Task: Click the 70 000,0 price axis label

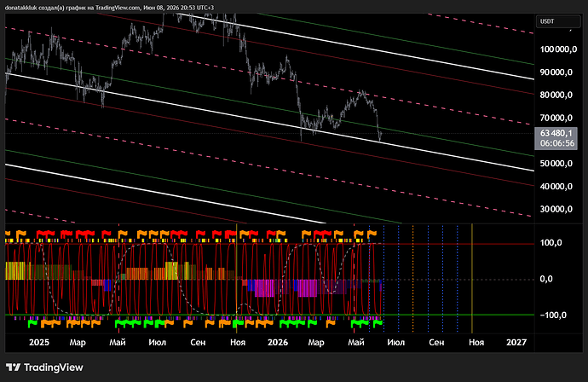Action: (556, 118)
